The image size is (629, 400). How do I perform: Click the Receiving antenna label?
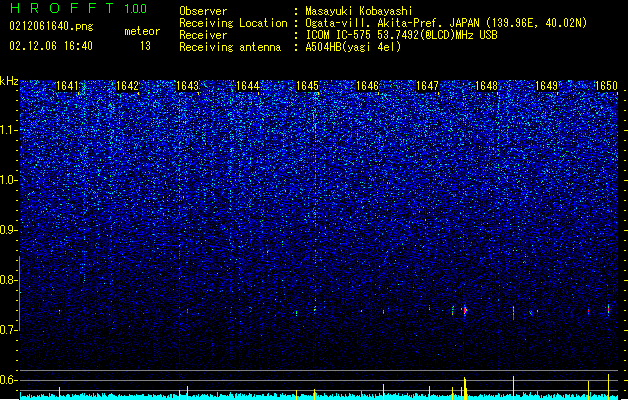coord(230,47)
